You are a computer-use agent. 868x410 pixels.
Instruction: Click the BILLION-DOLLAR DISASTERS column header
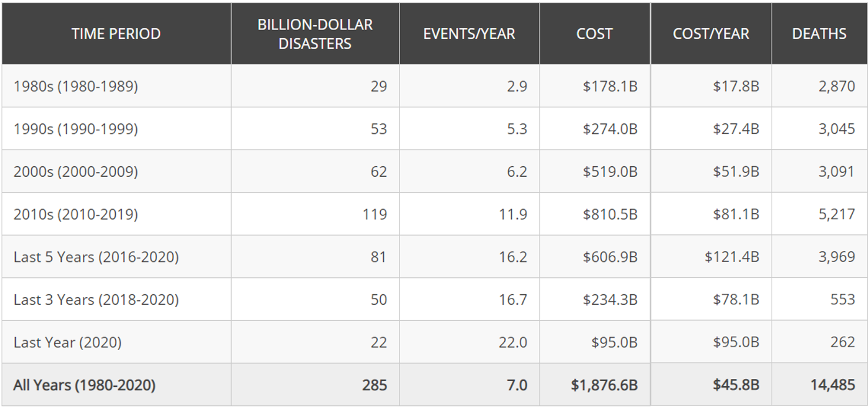(x=314, y=34)
